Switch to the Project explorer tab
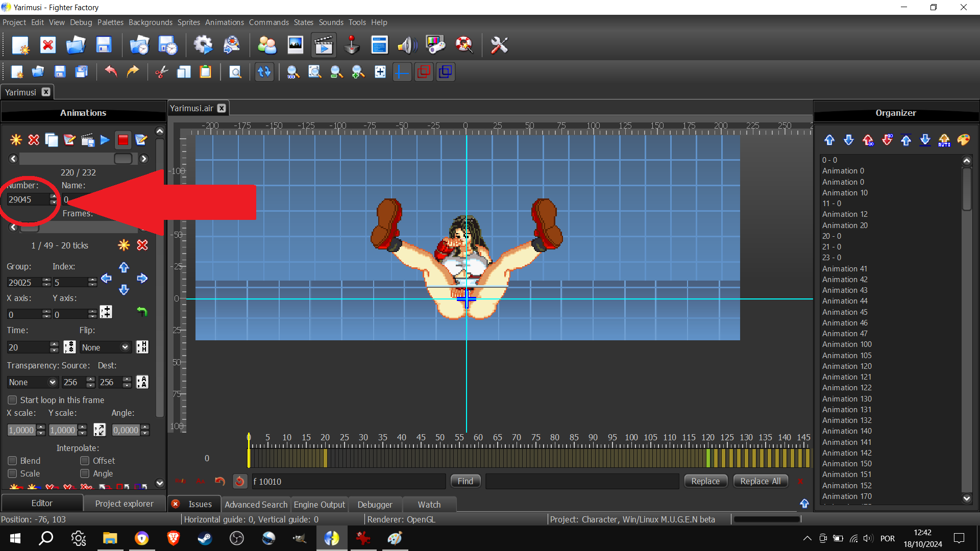980x551 pixels. 124,504
